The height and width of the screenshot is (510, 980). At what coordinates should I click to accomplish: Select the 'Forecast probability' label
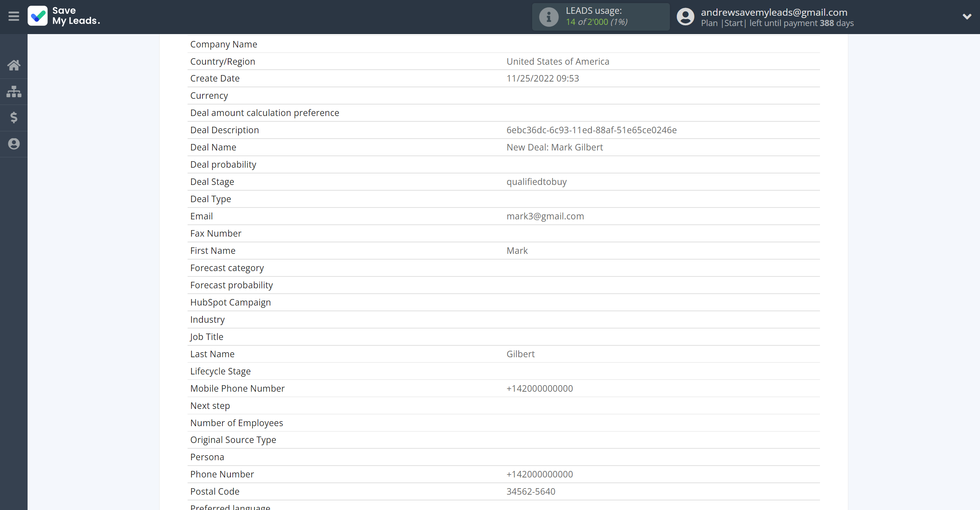(232, 285)
